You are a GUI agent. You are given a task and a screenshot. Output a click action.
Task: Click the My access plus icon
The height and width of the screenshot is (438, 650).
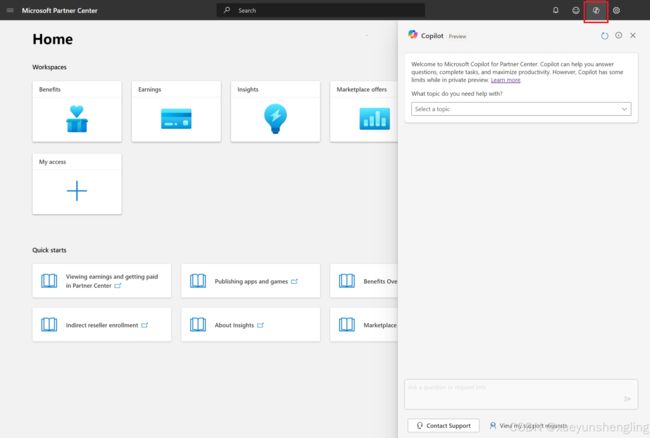pos(77,191)
